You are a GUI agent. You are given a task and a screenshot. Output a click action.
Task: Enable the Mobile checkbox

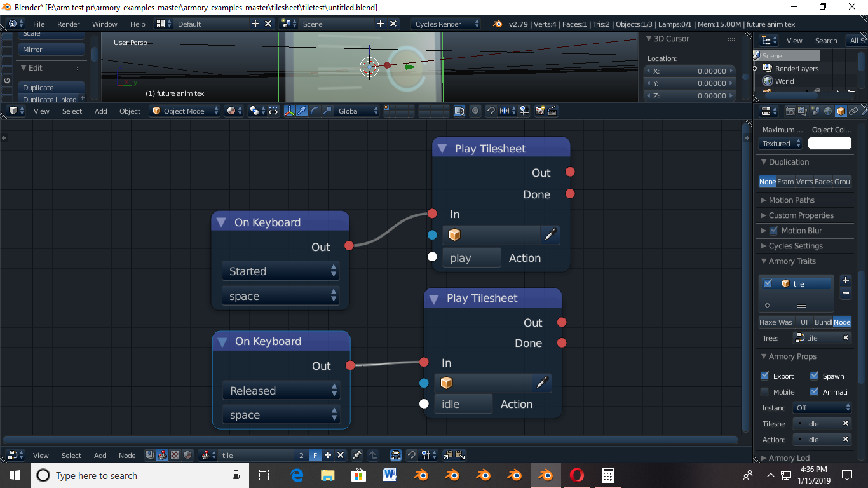[x=765, y=391]
